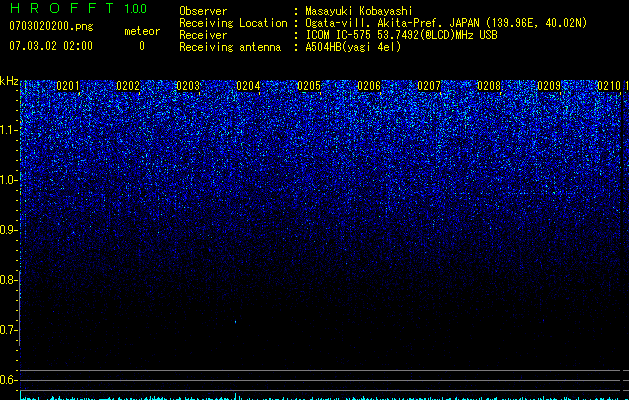Select location text Ogata-vill. Akita-Pref. JAPAN
This screenshot has height=400, width=629.
tap(394, 23)
